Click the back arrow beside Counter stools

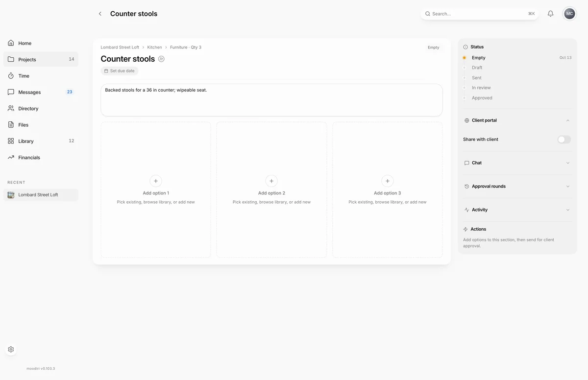pyautogui.click(x=100, y=14)
